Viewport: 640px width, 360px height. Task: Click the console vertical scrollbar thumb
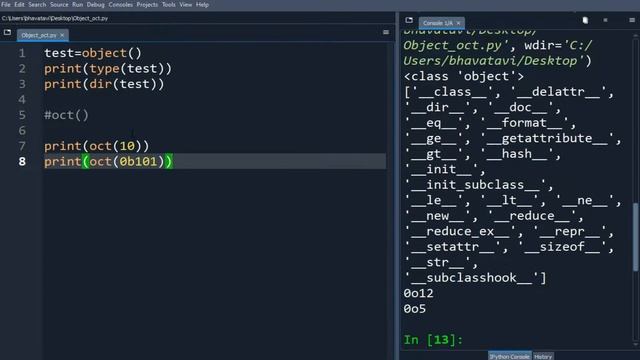[636, 237]
